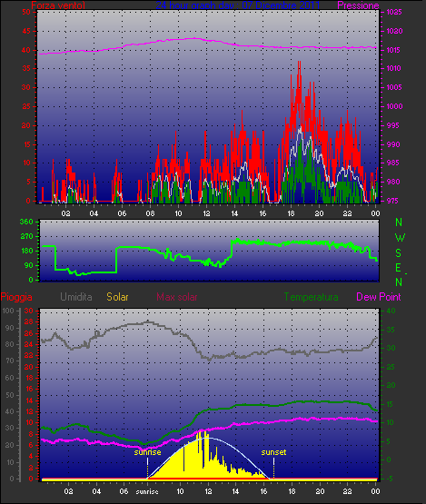Viewport: 426px width, 504px height.
Task: Click the 'Pioggia' rain legend label
Action: pyautogui.click(x=16, y=297)
